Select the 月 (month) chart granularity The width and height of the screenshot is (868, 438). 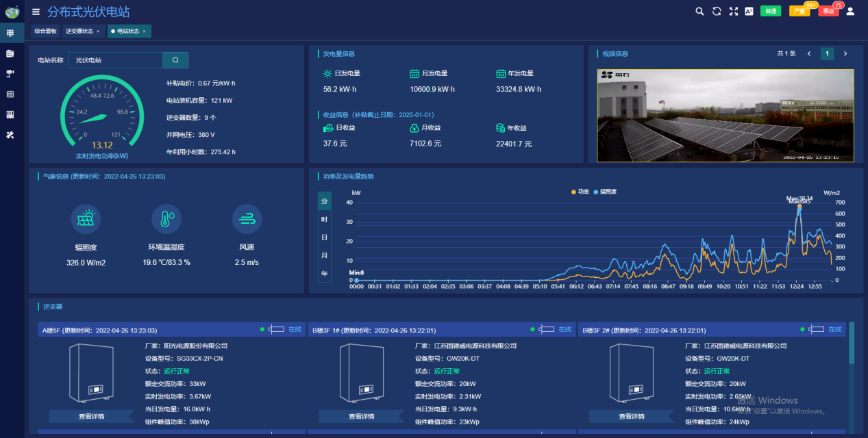pyautogui.click(x=324, y=255)
